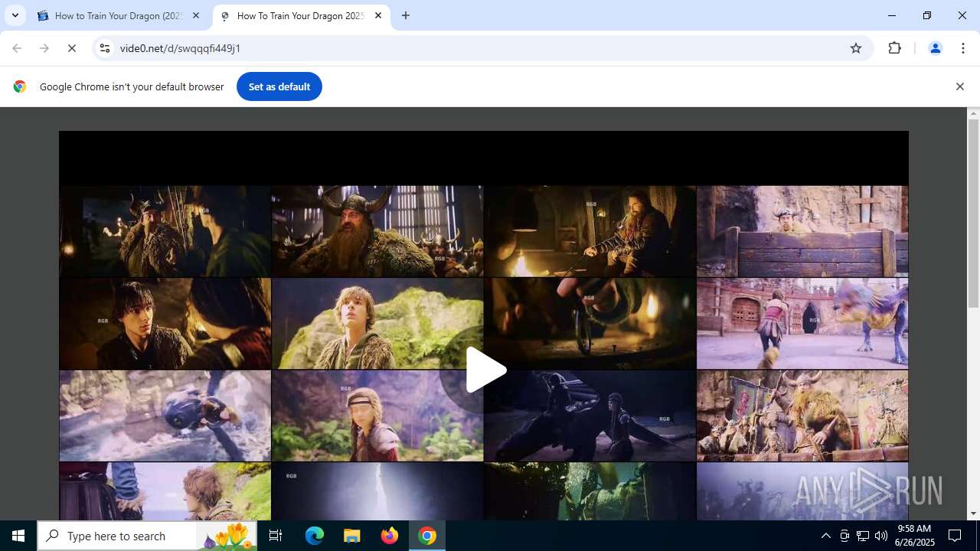Click the thumbnail of boy beside mossy rock
980x551 pixels.
pos(377,324)
